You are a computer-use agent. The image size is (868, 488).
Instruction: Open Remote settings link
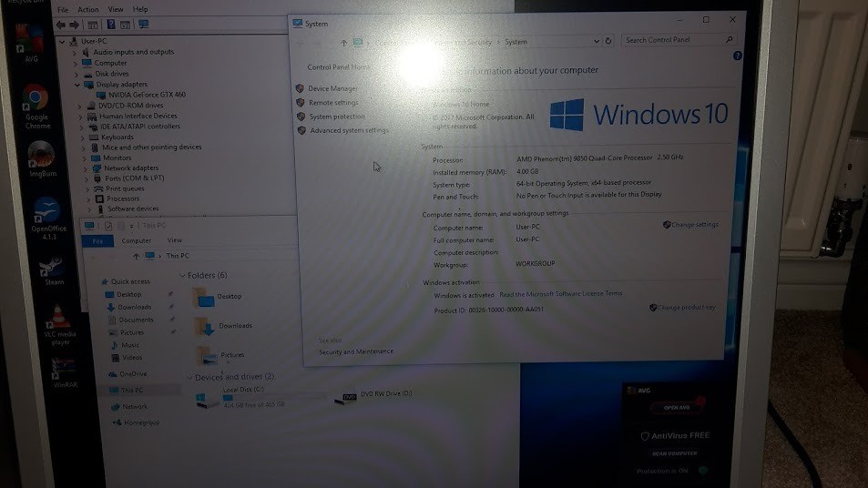point(333,102)
